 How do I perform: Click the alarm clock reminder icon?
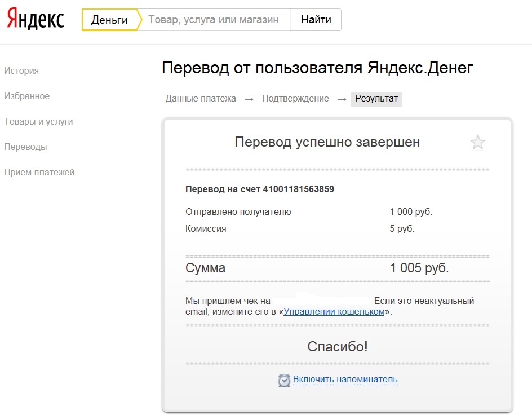point(285,380)
